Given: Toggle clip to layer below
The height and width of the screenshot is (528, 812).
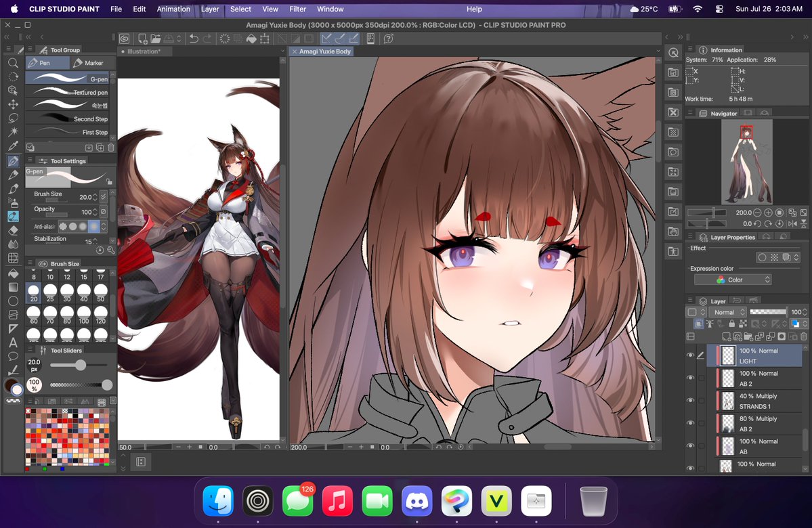Looking at the screenshot, I should point(699,324).
